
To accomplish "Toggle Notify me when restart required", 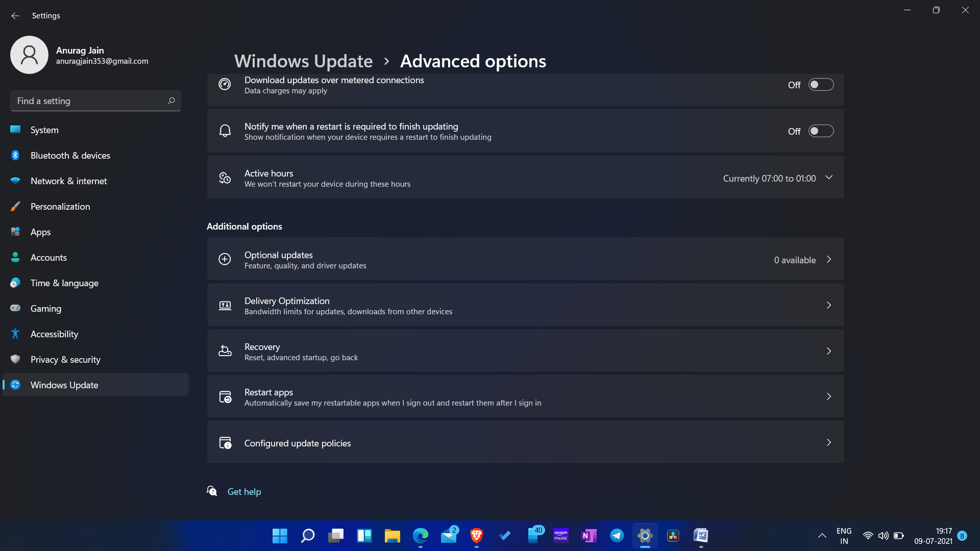I will (x=821, y=131).
